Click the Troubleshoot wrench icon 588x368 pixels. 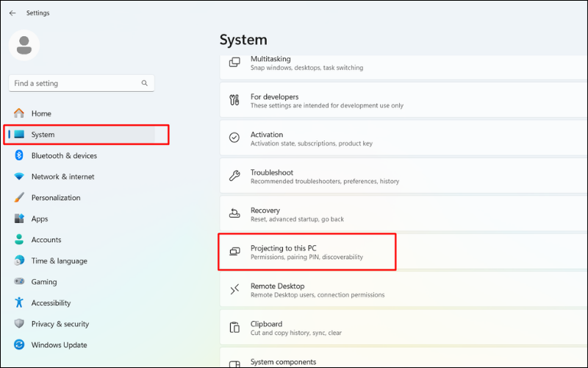(234, 176)
